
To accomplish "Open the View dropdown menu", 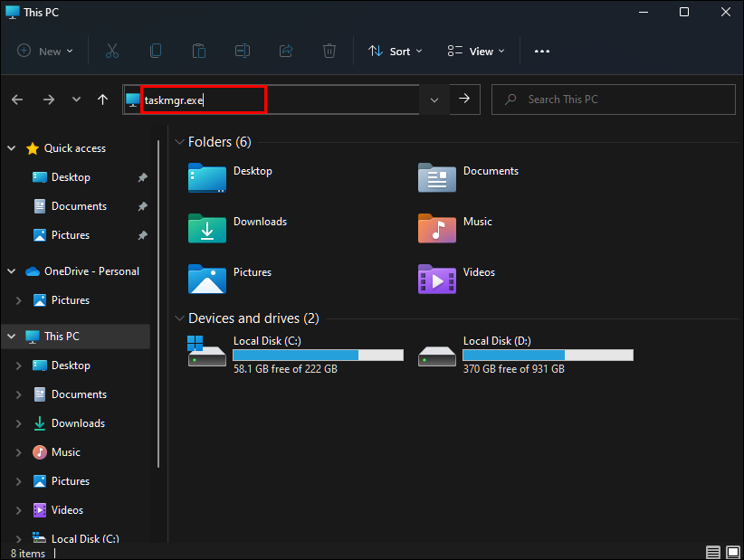I will tap(476, 52).
